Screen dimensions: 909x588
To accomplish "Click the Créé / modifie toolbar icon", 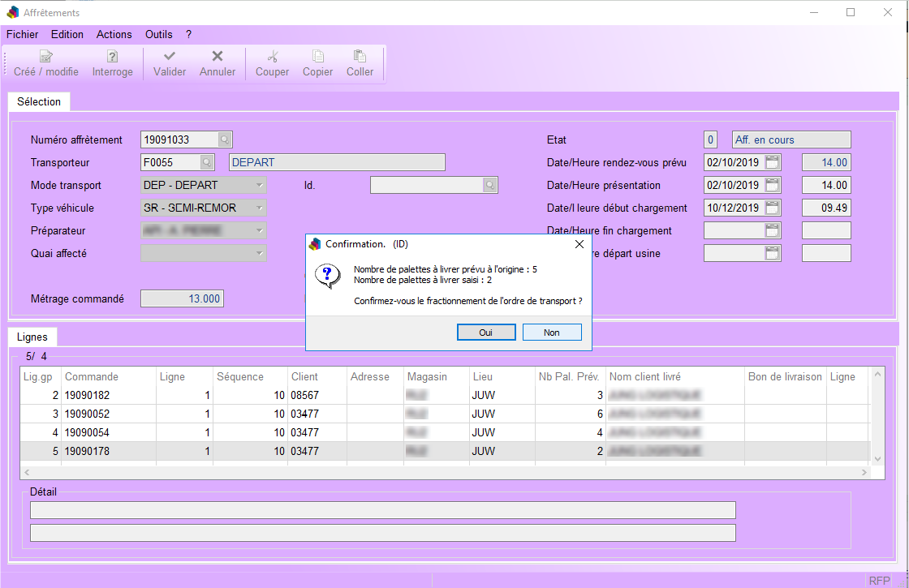I will 45,56.
